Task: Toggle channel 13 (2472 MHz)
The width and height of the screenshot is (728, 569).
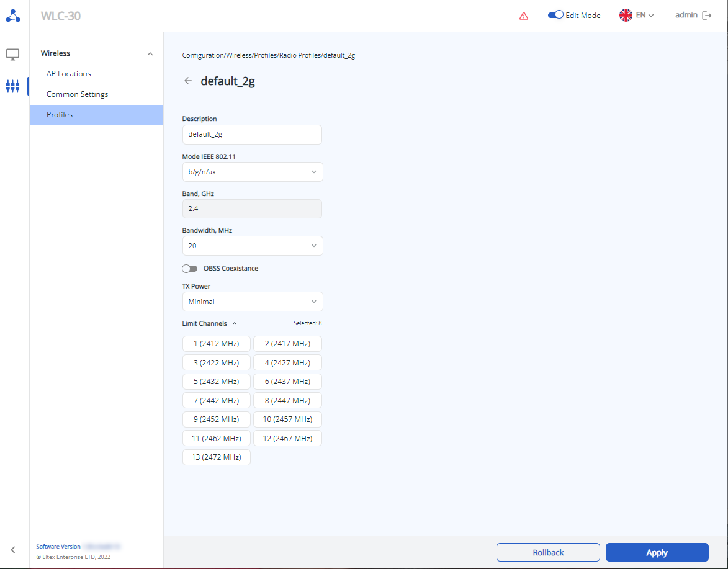Action: tap(217, 457)
